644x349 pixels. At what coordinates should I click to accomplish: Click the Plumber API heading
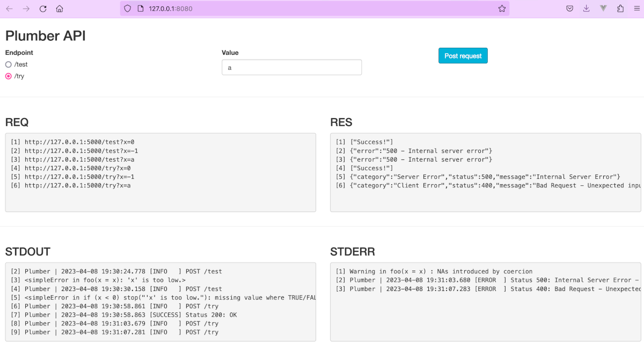pyautogui.click(x=46, y=36)
